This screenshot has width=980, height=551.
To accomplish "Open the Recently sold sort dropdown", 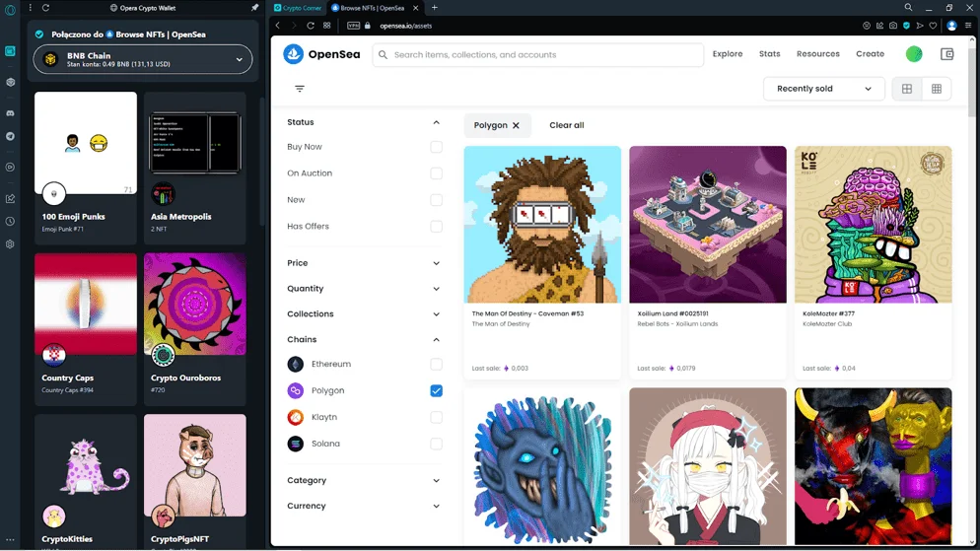I will tap(824, 89).
